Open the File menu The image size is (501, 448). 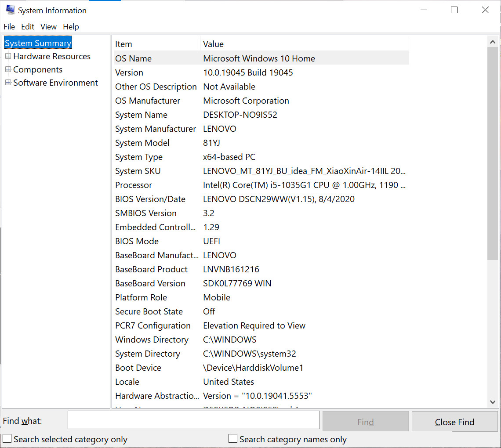pos(9,27)
